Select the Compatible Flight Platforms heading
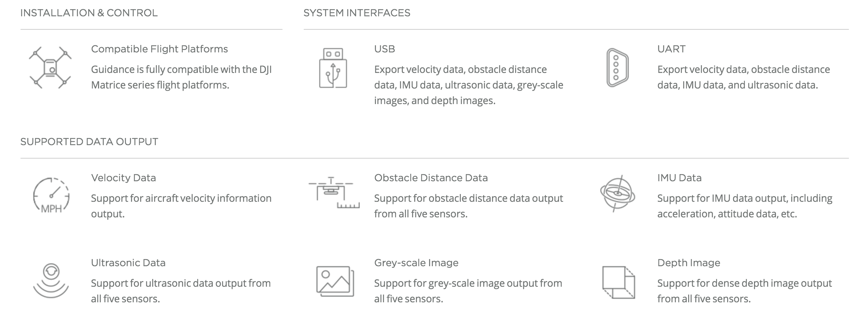The height and width of the screenshot is (320, 868). tap(159, 49)
